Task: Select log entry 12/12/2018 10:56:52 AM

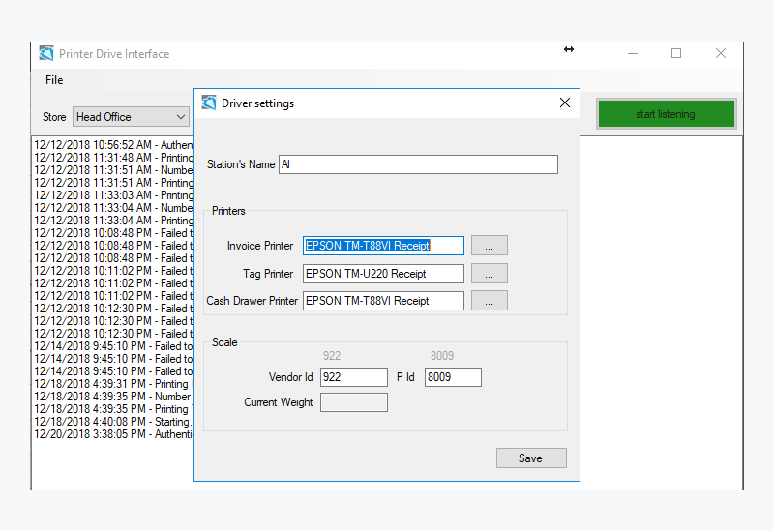Action: point(113,144)
